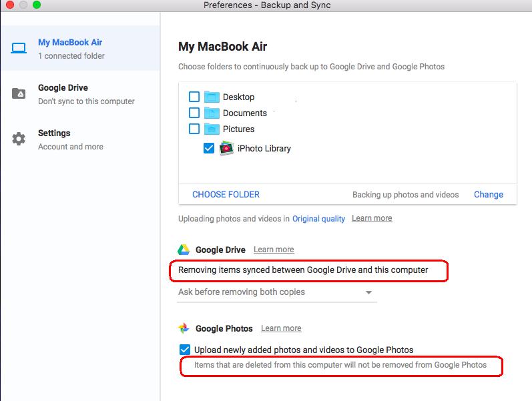Click the Google Photos pinwheel logo

(x=184, y=328)
